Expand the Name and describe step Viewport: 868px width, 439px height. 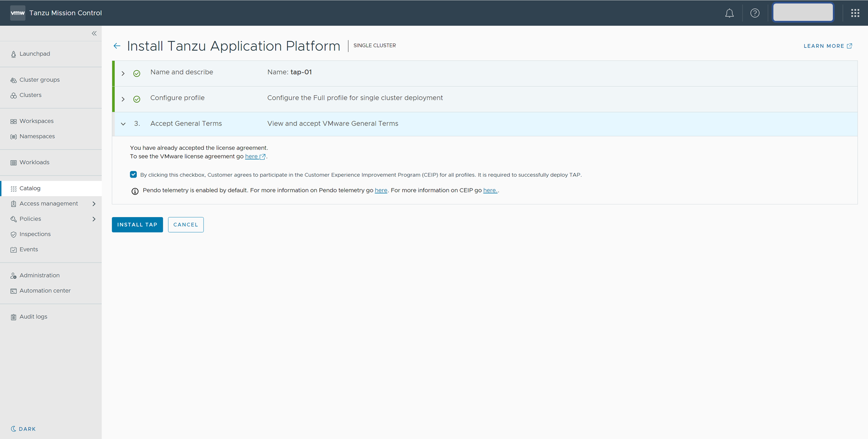tap(123, 73)
